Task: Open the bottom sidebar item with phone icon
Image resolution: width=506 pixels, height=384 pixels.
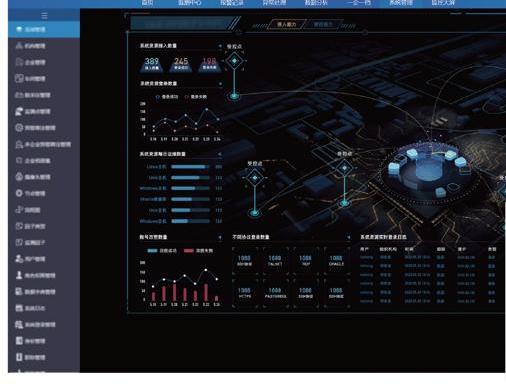Action: pos(44,357)
